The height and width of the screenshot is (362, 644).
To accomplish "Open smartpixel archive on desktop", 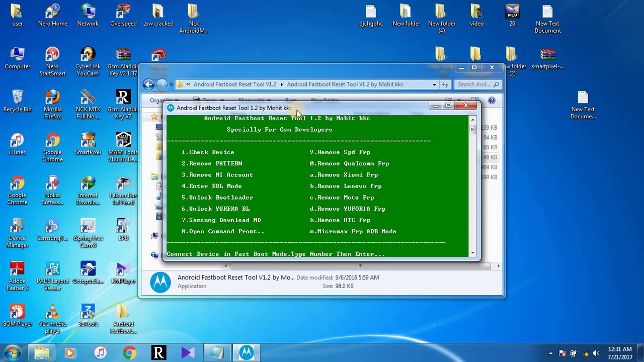I will 547,59.
